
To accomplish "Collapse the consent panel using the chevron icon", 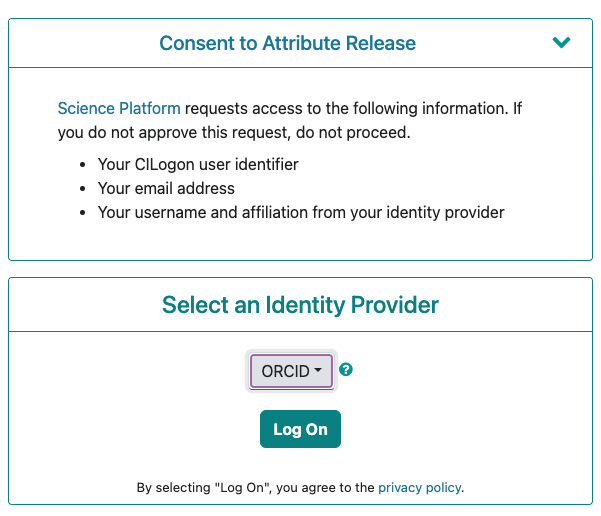I will point(561,42).
